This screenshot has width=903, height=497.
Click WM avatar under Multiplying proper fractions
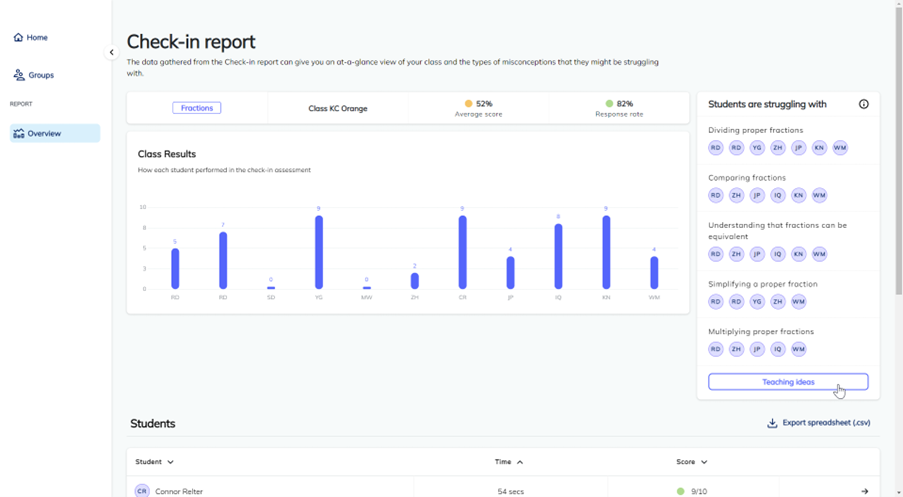[x=798, y=349]
